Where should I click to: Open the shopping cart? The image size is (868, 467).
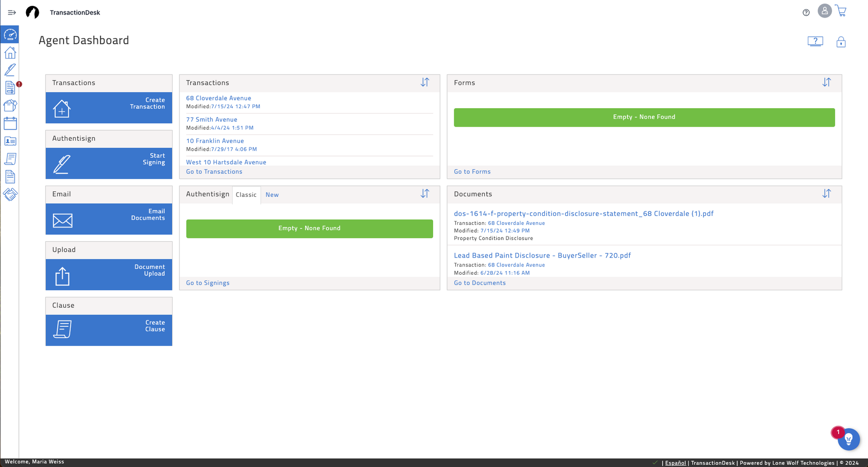(x=841, y=11)
